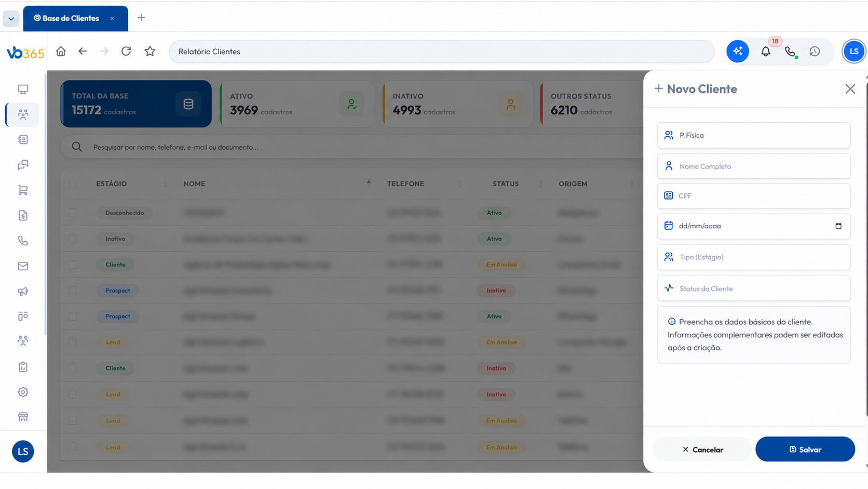Select the ATIVO card filter
Screen dimensions: 868x489
(296, 104)
